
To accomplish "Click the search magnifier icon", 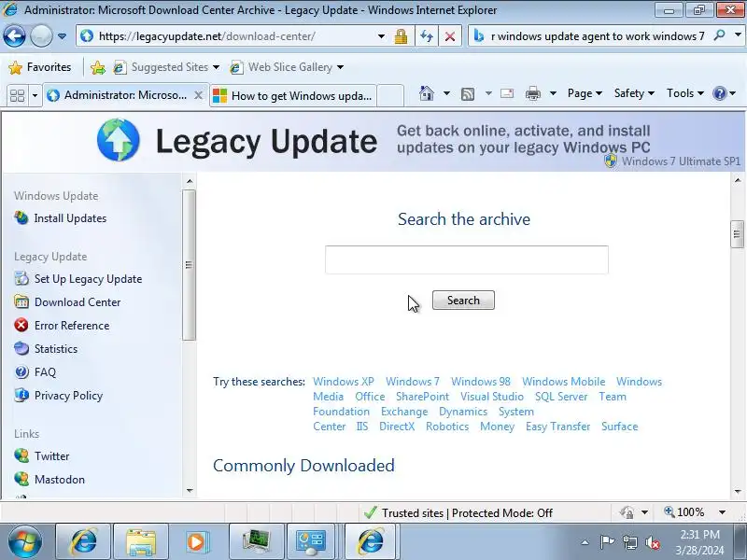I will [719, 35].
